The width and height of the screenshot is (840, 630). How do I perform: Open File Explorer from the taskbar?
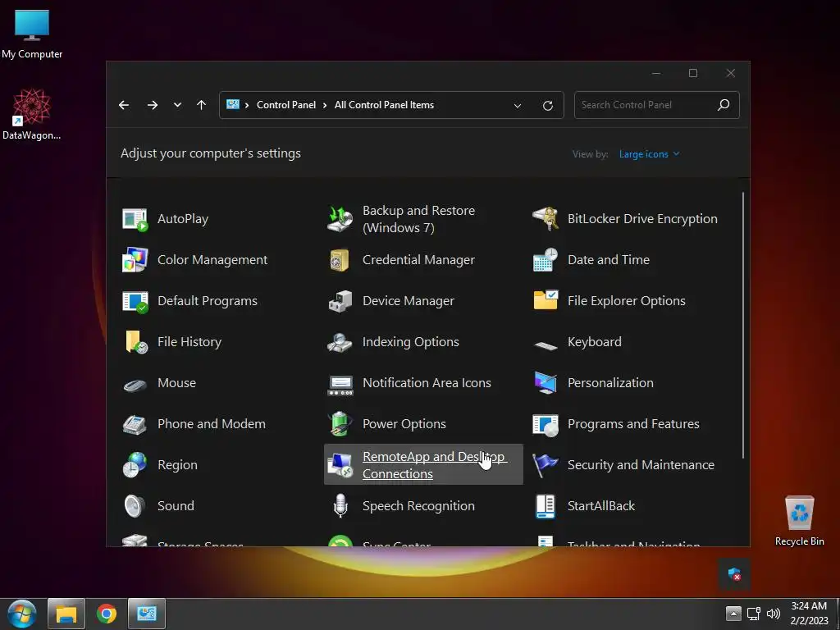(66, 614)
